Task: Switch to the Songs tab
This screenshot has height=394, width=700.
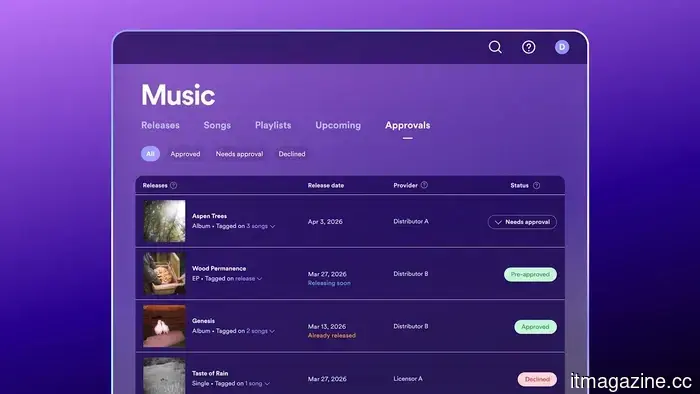Action: 217,125
